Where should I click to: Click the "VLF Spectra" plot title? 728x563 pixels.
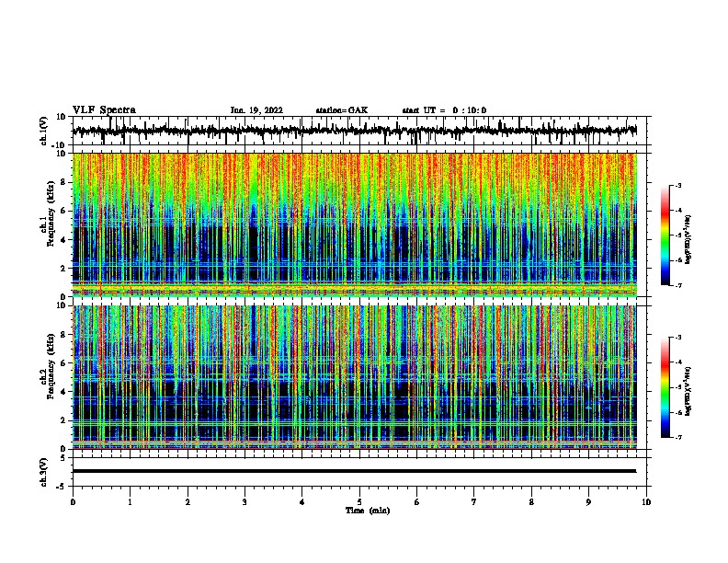104,110
